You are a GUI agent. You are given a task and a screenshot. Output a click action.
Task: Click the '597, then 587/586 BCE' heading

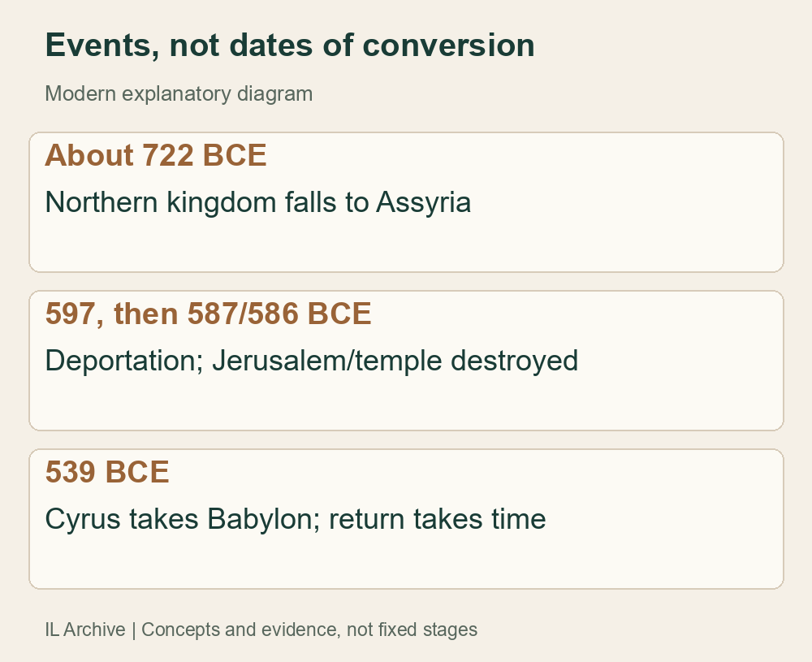point(208,314)
